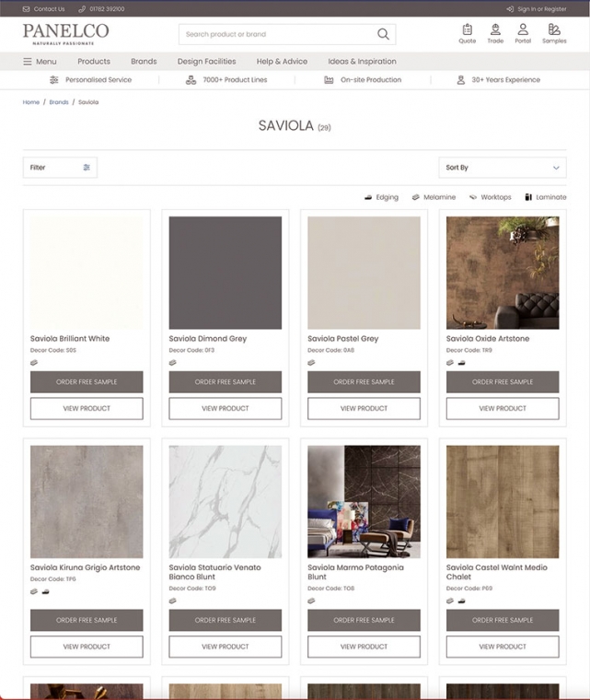Viewport: 590px width, 700px height.
Task: Open the hamburger Menu icon
Action: (x=28, y=62)
